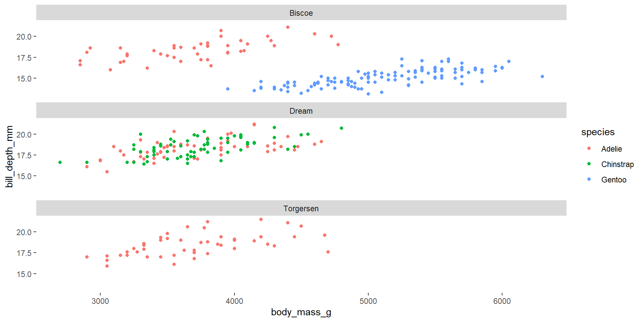The height and width of the screenshot is (322, 644).
Task: Select the Dream facet strip header
Action: coord(301,111)
